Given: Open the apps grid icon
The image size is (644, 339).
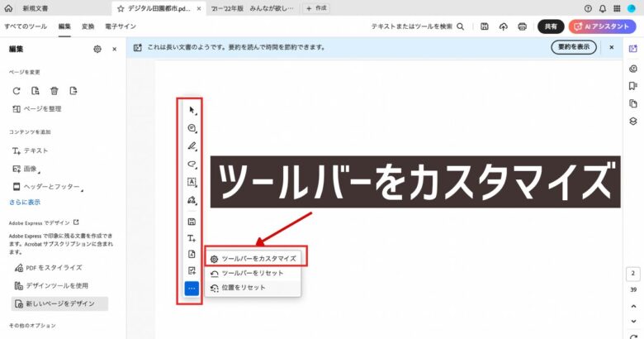Looking at the screenshot, I should pyautogui.click(x=617, y=8).
